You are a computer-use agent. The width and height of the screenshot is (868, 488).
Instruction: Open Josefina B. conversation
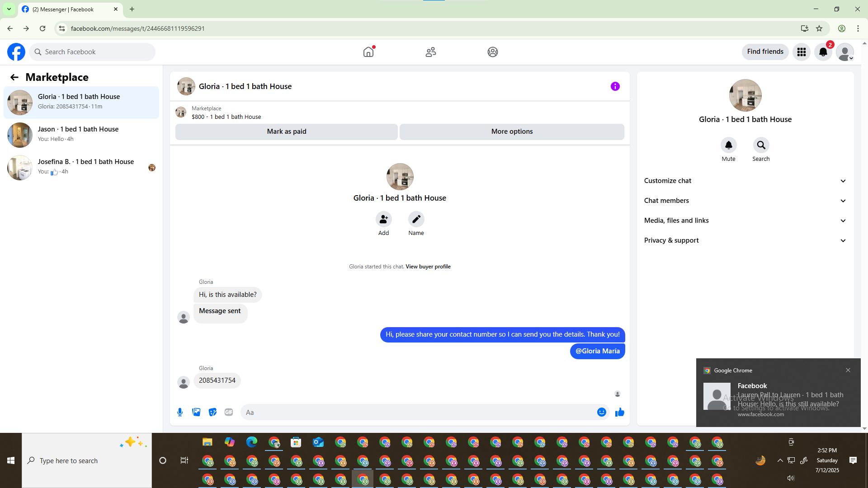[x=81, y=167]
